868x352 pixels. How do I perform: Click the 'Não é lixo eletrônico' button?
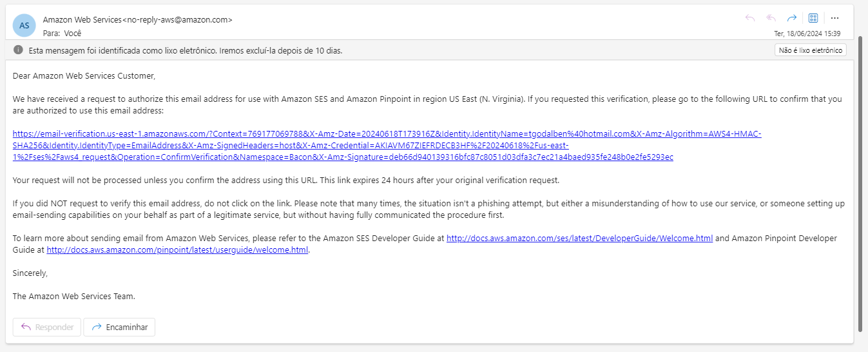(x=811, y=50)
